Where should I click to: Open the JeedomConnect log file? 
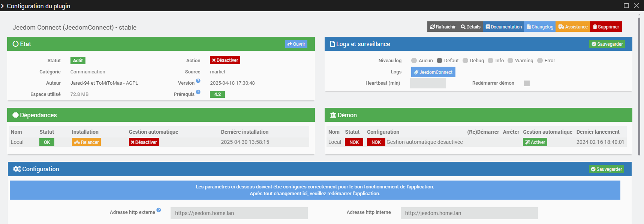pos(433,72)
